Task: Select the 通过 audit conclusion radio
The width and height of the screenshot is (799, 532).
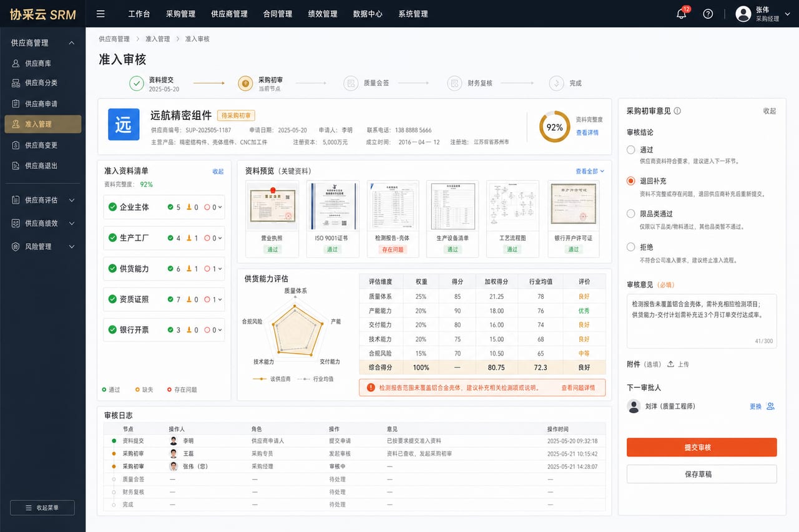Action: [631, 150]
